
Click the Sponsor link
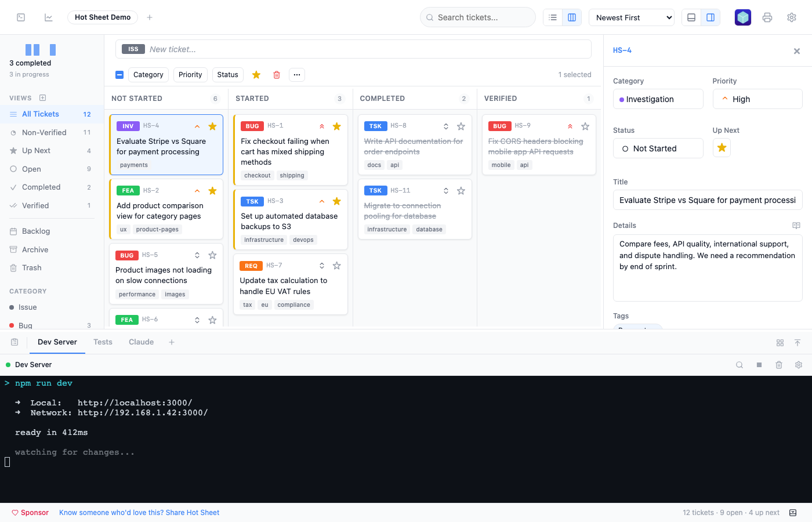pos(30,513)
